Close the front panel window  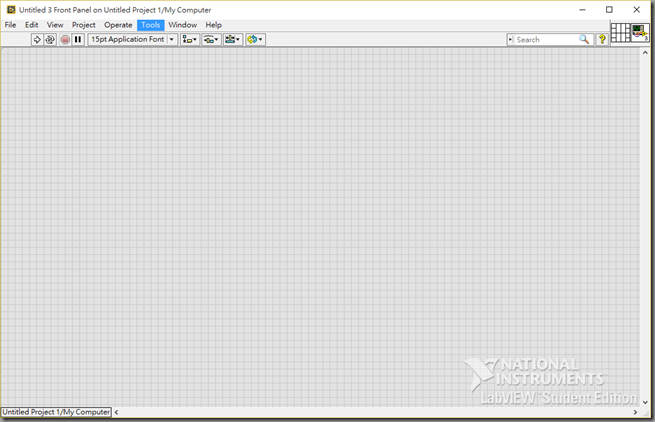[x=636, y=10]
